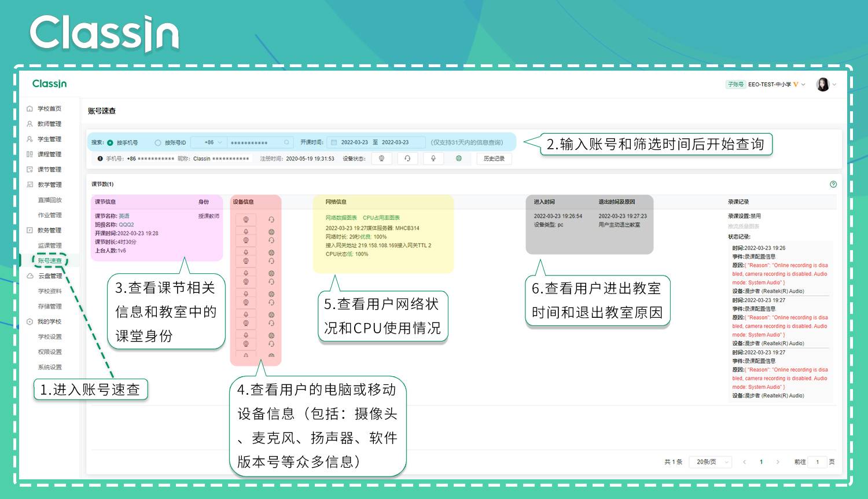This screenshot has width=868, height=499.
Task: Open 系统设置 in the sidebar
Action: 50,367
